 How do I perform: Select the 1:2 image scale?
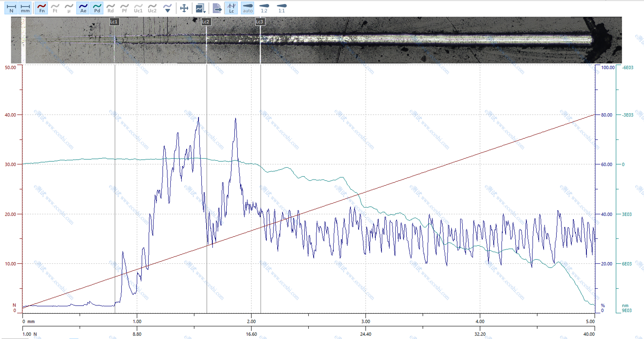point(264,8)
